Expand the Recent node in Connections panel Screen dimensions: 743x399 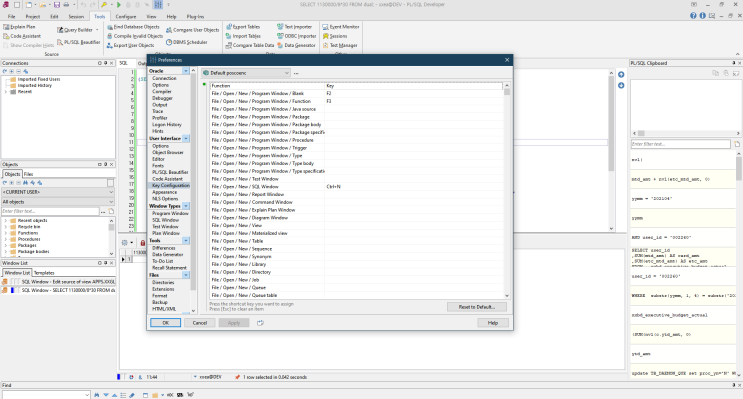coord(6,92)
